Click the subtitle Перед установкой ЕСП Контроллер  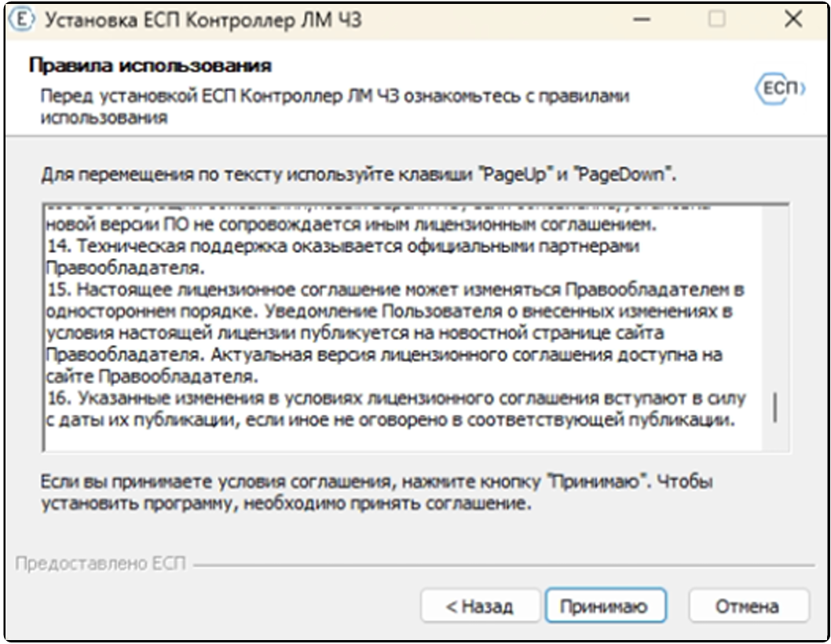(335, 107)
